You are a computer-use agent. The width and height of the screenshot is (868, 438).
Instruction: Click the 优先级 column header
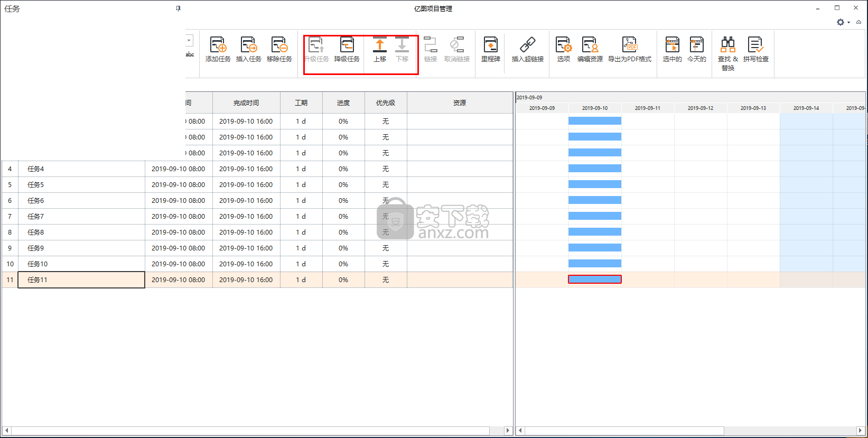click(x=386, y=102)
